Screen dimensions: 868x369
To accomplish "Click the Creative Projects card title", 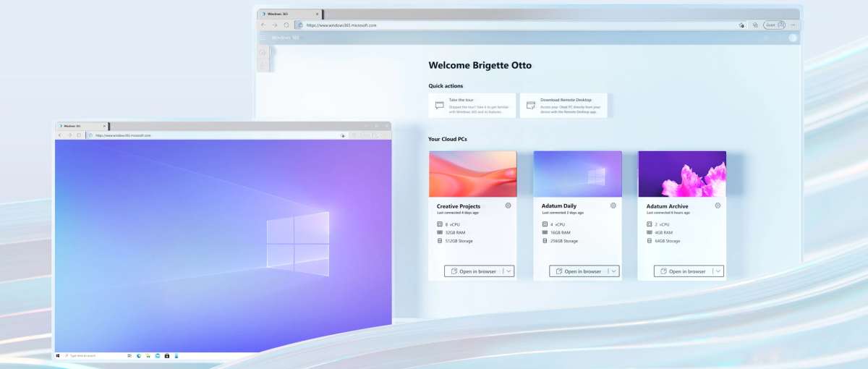I will (459, 206).
